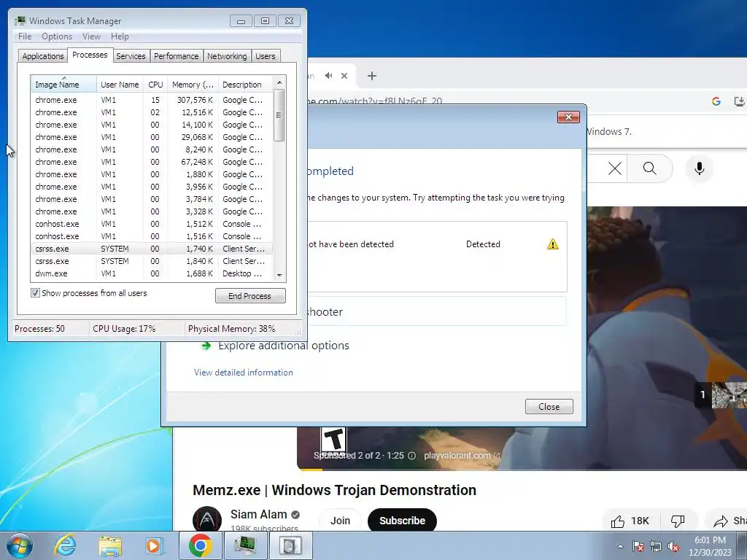Select the dwm.exe process row
Viewport: 747px width, 560px height.
click(x=152, y=274)
